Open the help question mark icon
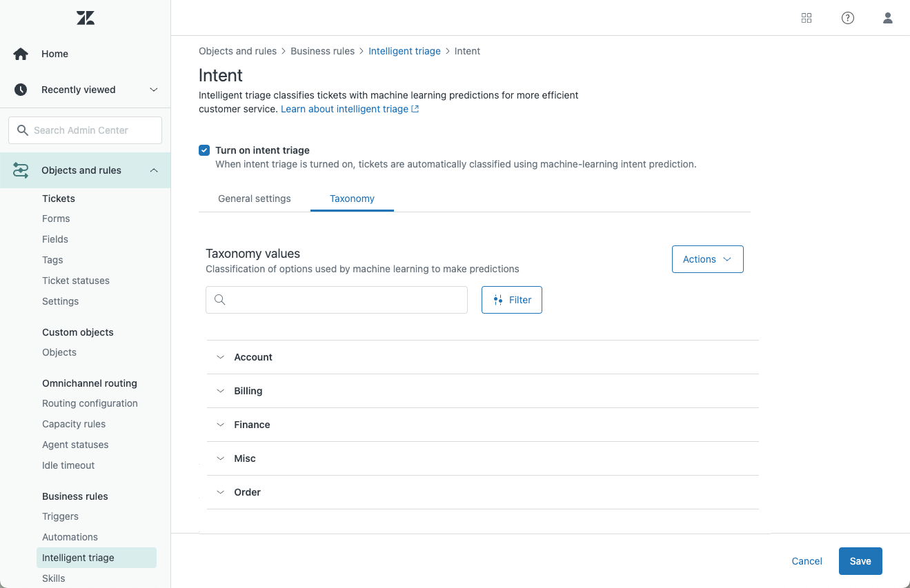Image resolution: width=910 pixels, height=588 pixels. (x=848, y=19)
